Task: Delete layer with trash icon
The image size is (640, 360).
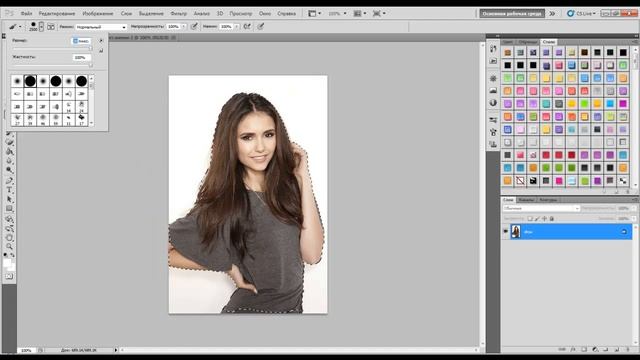Action: click(628, 350)
